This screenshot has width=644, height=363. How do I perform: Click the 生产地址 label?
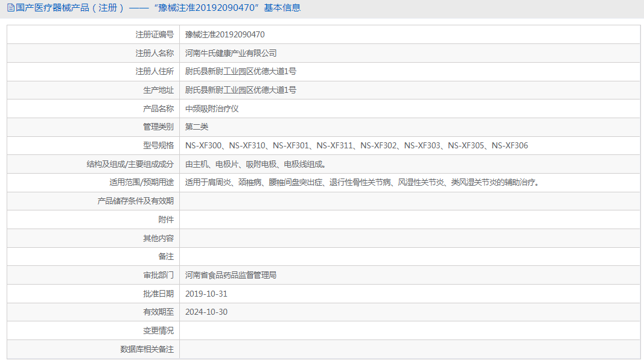pyautogui.click(x=158, y=90)
